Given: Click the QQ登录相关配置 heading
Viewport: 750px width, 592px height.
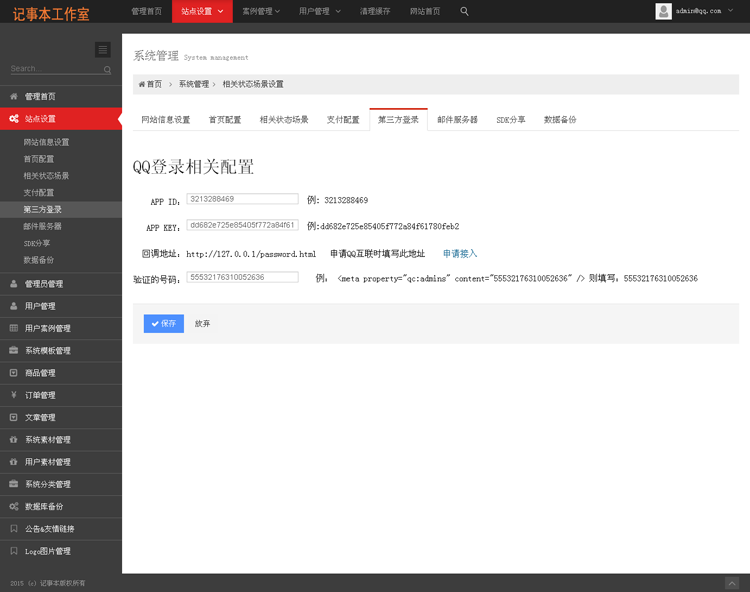Looking at the screenshot, I should click(x=193, y=167).
